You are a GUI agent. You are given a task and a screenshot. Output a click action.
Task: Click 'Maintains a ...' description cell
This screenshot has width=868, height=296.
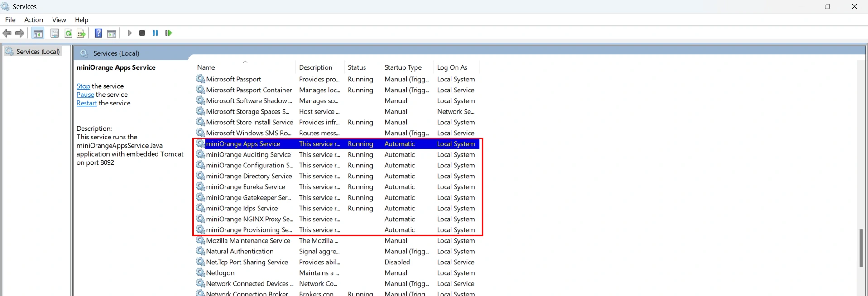[319, 273]
